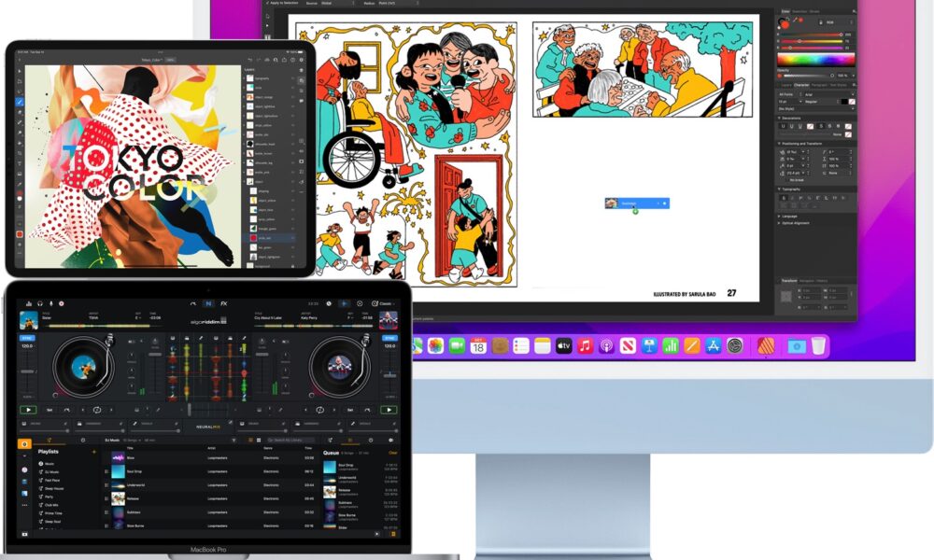Viewport: 934px width, 560px height.
Task: Pick a hue from the color spectrum bar
Action: (816, 59)
